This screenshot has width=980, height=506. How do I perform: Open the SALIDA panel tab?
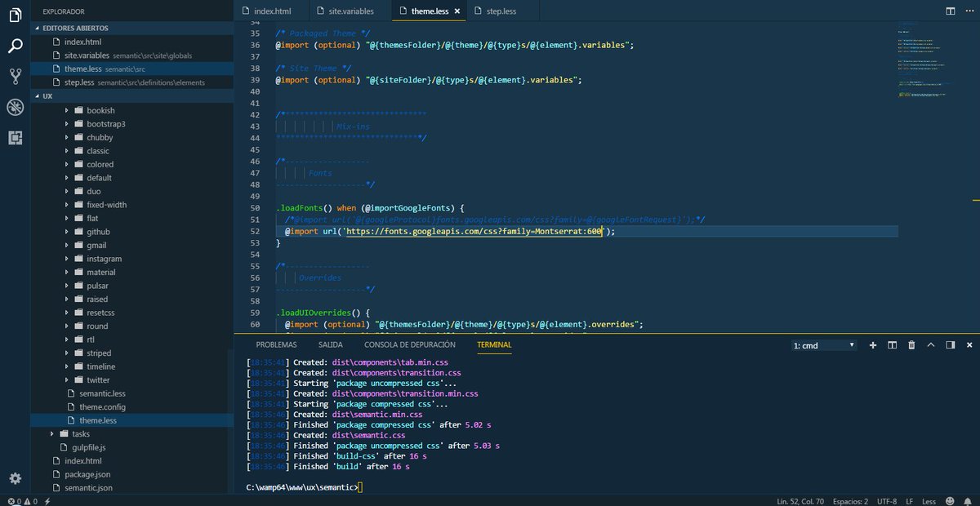pos(331,344)
